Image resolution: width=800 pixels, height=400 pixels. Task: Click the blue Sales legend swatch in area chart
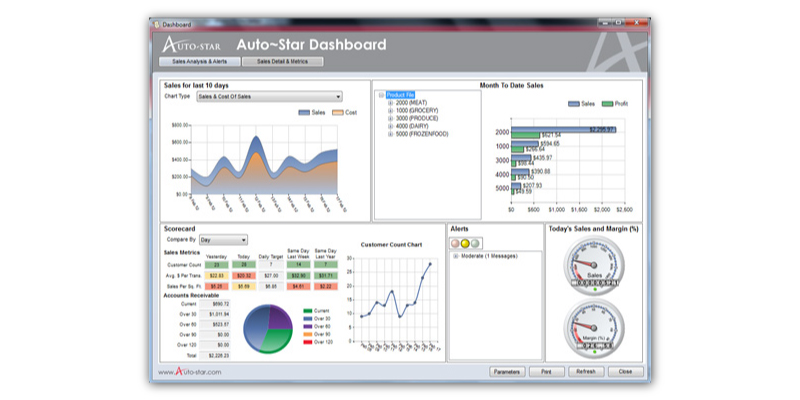coord(304,113)
